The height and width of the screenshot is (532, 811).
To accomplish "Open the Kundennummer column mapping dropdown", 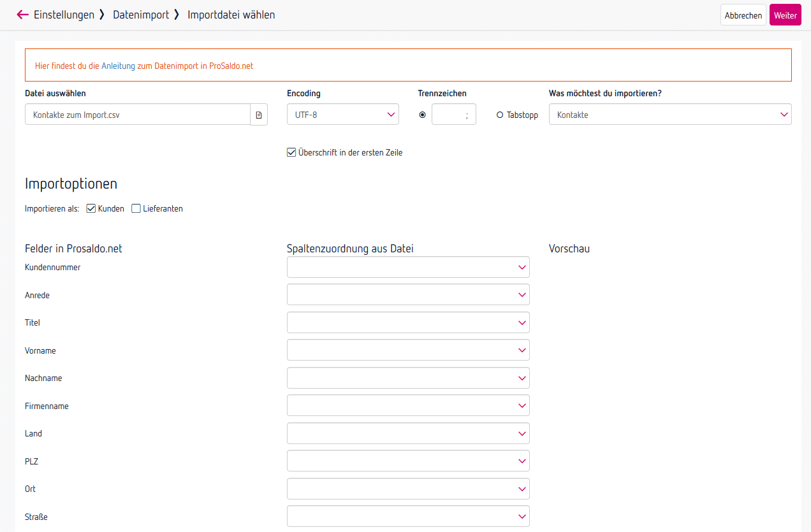I will tap(408, 267).
